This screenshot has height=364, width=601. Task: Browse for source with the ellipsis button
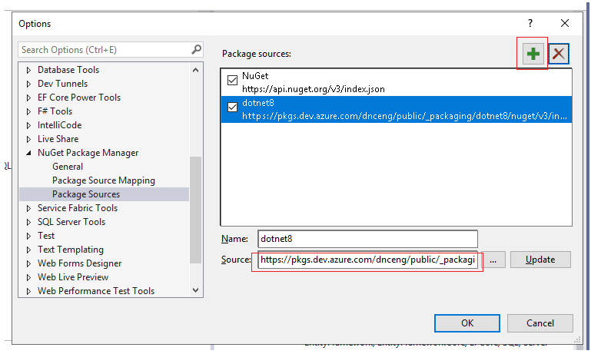[x=493, y=260]
